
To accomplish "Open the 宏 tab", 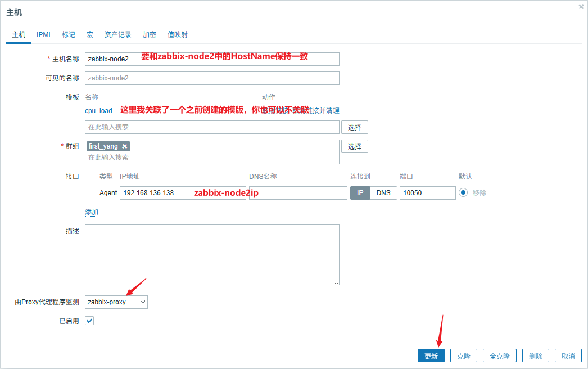I will point(89,34).
